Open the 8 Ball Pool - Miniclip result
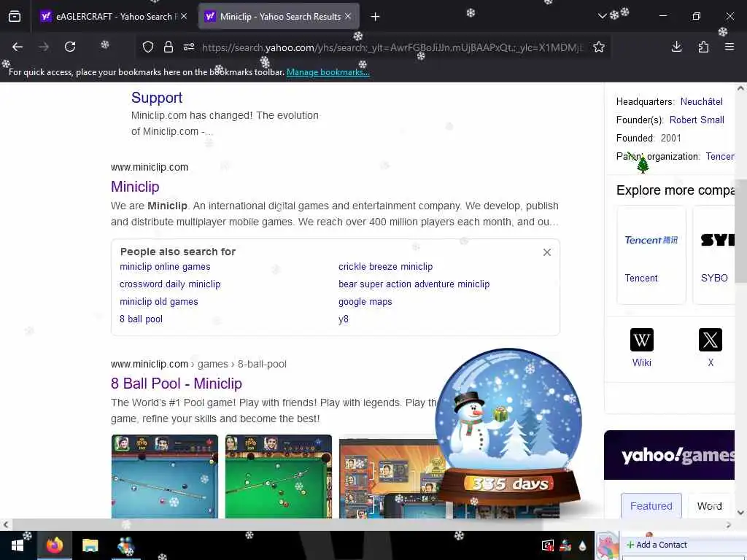This screenshot has height=560, width=747. click(177, 384)
